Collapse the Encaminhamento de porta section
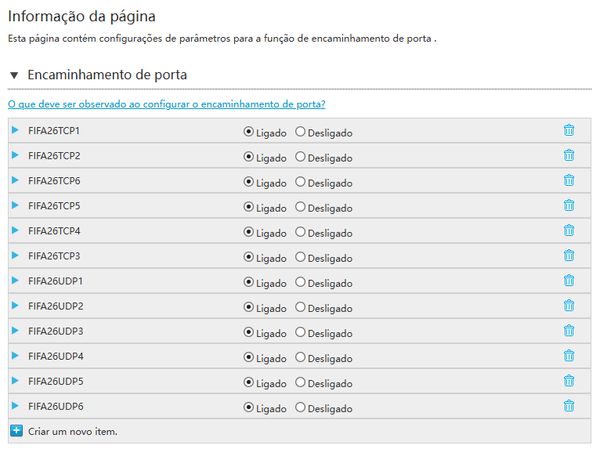The height and width of the screenshot is (475, 600). [x=14, y=75]
